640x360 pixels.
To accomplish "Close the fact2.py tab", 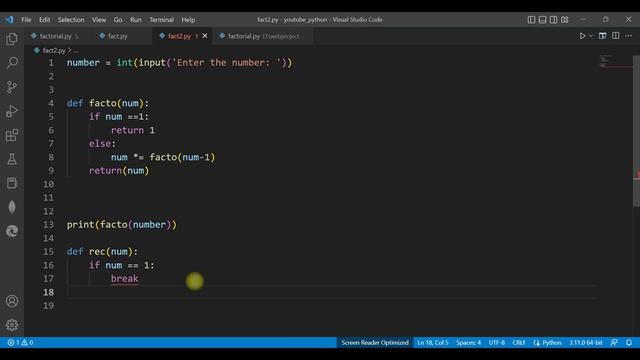I will (205, 36).
